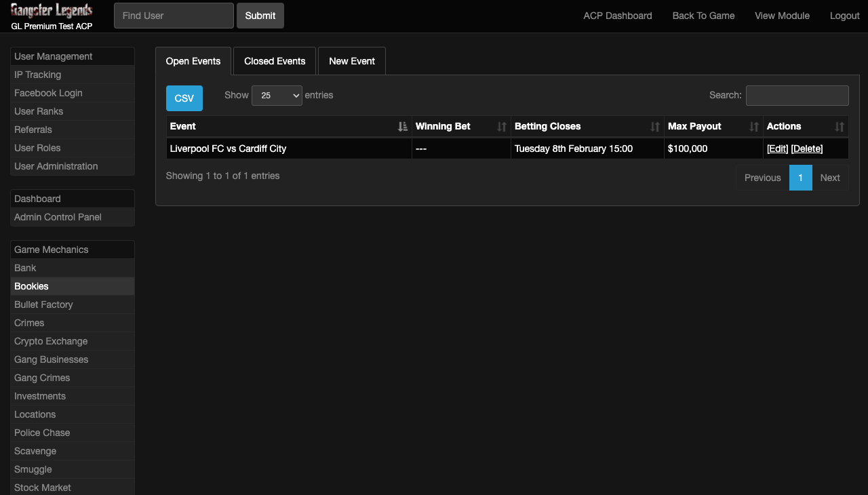The width and height of the screenshot is (868, 495).
Task: Click the Actions column sort icon
Action: click(839, 127)
